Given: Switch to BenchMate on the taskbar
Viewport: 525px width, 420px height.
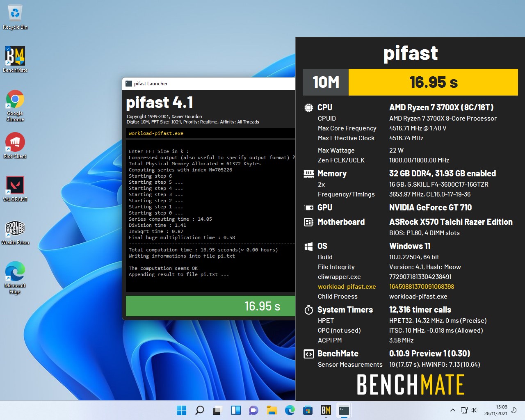Looking at the screenshot, I should (326, 410).
